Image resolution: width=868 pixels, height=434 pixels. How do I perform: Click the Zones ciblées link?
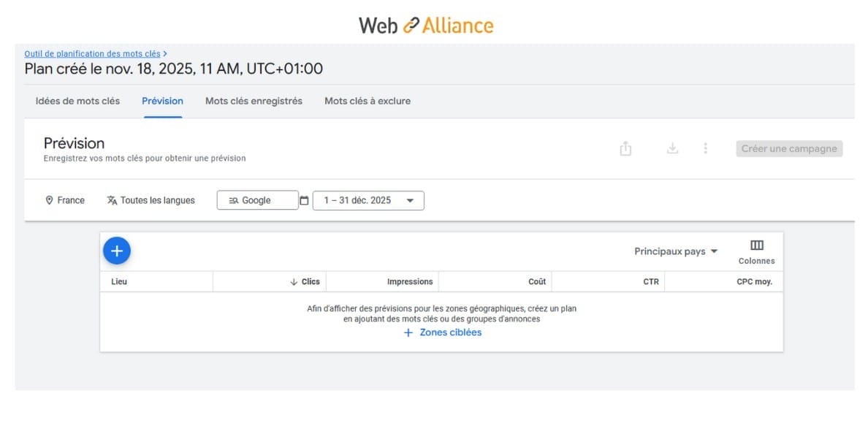tap(443, 332)
